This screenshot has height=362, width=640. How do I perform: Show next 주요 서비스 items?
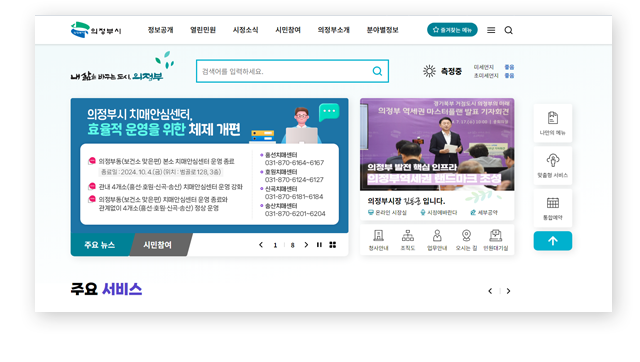pos(508,291)
